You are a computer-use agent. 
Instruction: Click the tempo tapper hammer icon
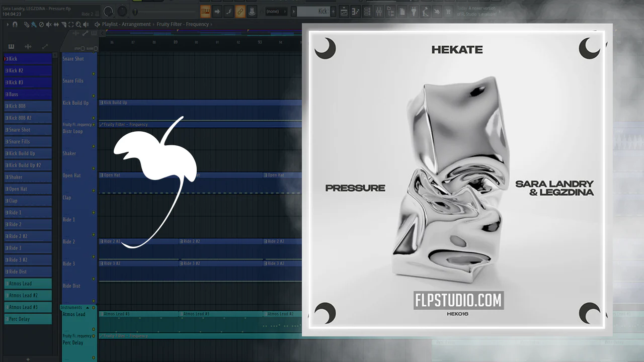425,11
